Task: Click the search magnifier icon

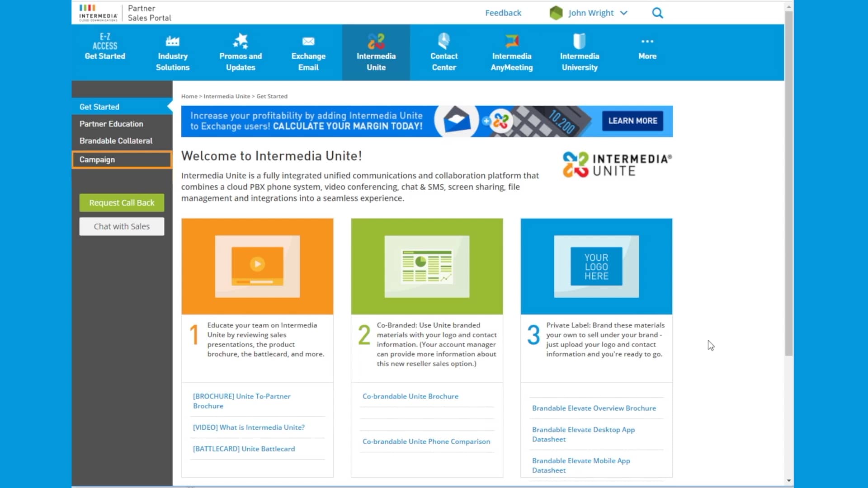Action: pyautogui.click(x=657, y=13)
